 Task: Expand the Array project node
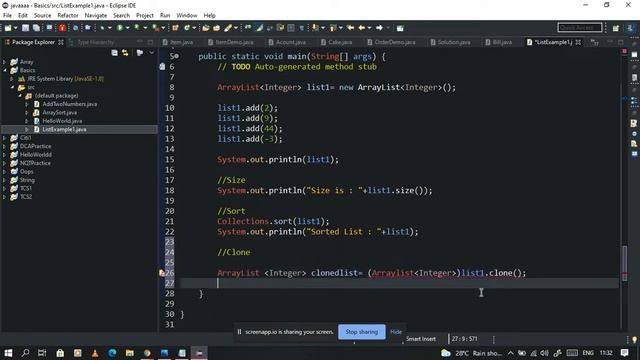click(x=4, y=62)
